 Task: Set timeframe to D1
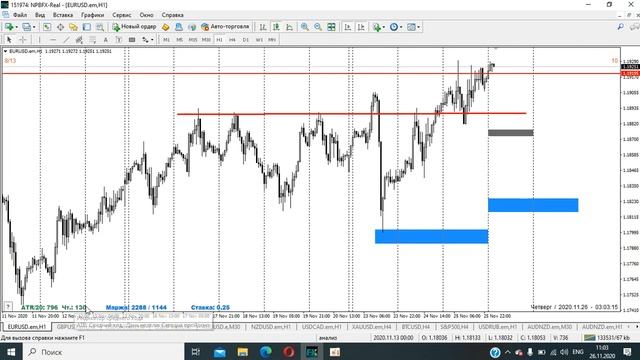(x=246, y=40)
